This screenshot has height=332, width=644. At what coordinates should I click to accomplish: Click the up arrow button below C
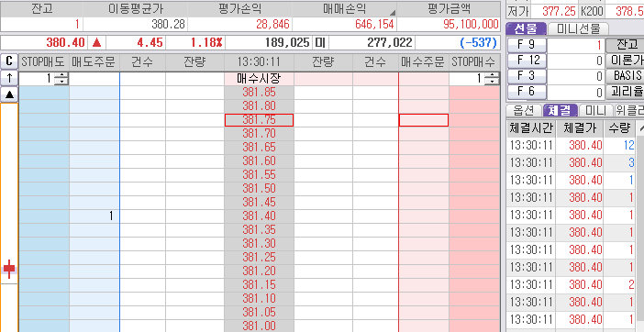click(x=9, y=78)
